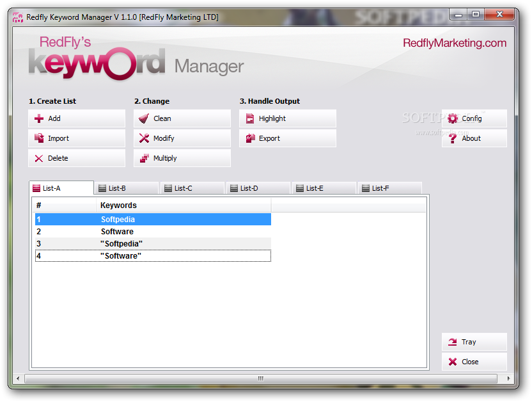Click the Modify tools icon
The image size is (532, 402).
coord(145,138)
